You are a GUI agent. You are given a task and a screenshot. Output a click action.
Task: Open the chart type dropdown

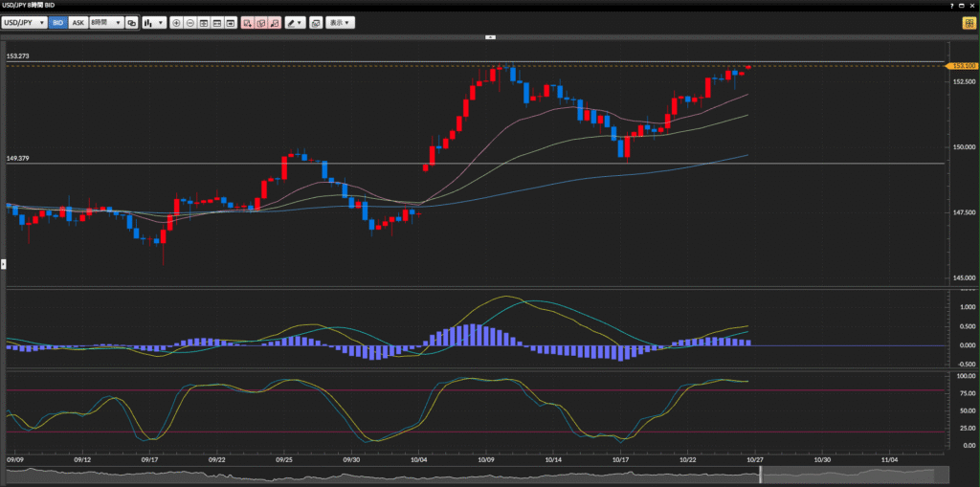[154, 22]
